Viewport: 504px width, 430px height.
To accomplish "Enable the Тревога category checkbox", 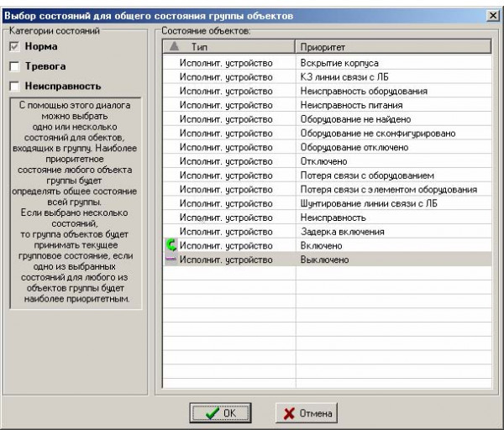I will pyautogui.click(x=13, y=66).
